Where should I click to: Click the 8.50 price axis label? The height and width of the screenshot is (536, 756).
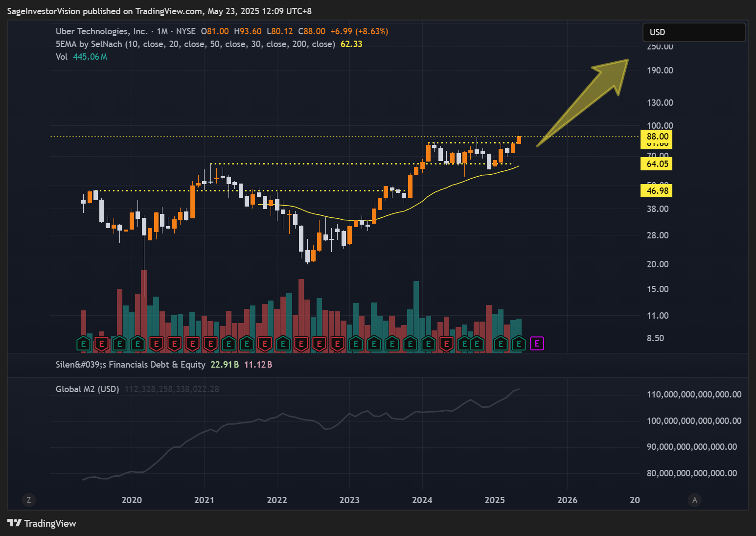click(x=656, y=338)
